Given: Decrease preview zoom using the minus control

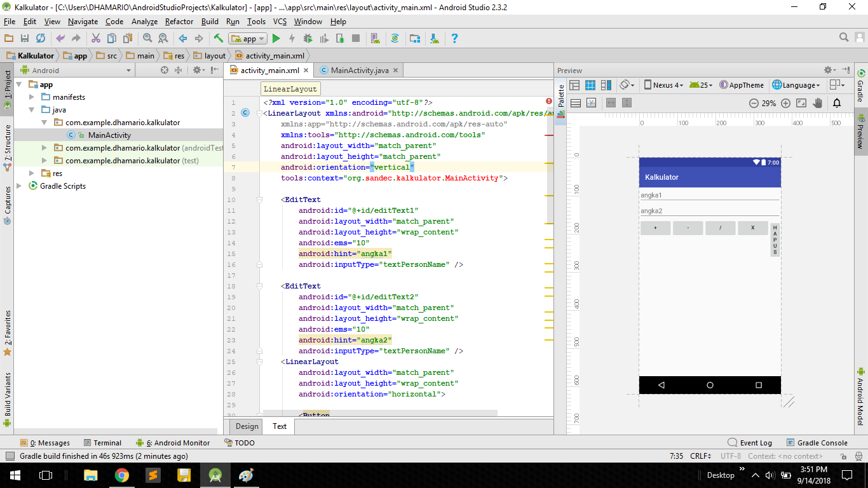Looking at the screenshot, I should [x=754, y=102].
